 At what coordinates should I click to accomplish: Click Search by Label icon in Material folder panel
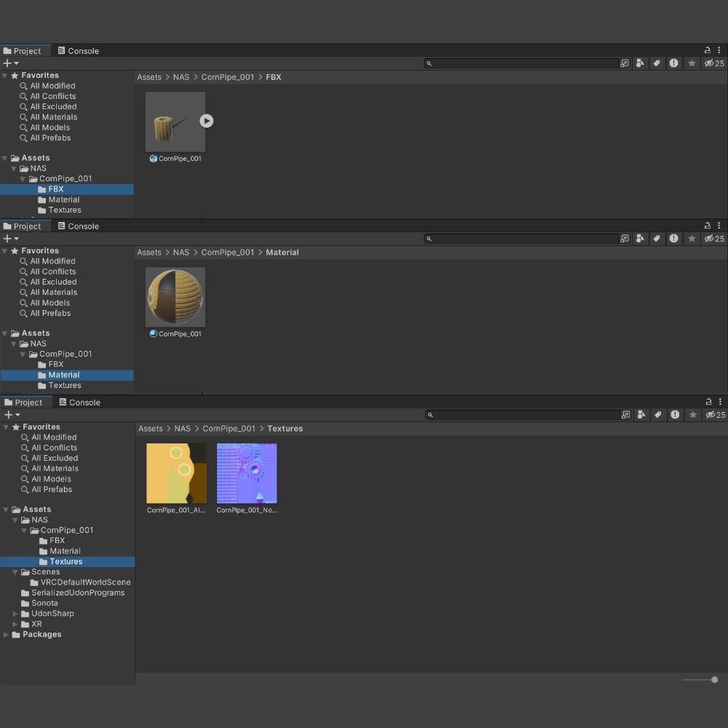657,239
